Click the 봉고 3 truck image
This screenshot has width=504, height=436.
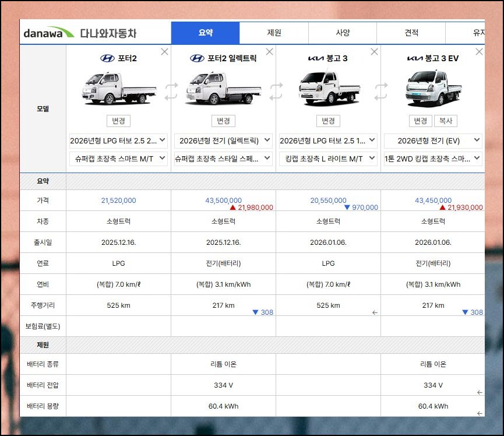click(329, 89)
